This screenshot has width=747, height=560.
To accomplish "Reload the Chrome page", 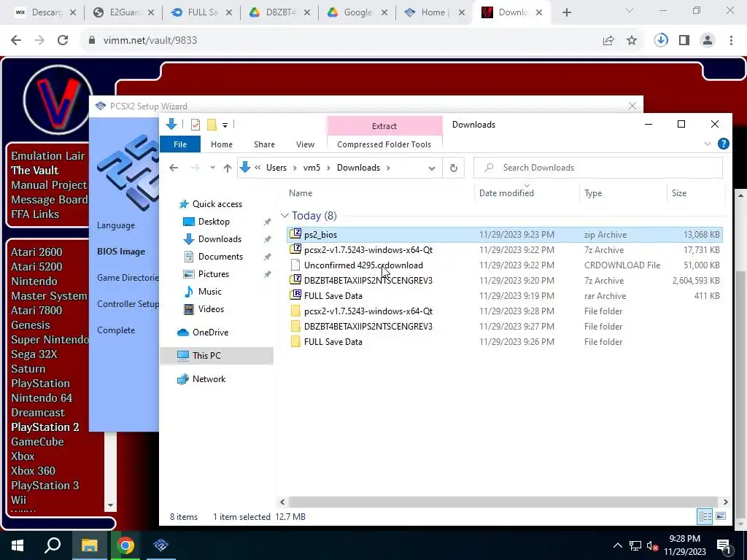I will click(x=63, y=41).
